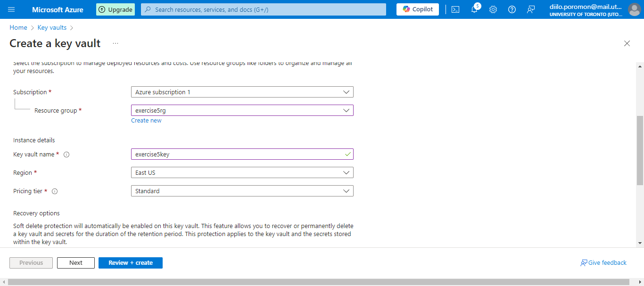
Task: Click Give feedback link
Action: click(x=603, y=263)
